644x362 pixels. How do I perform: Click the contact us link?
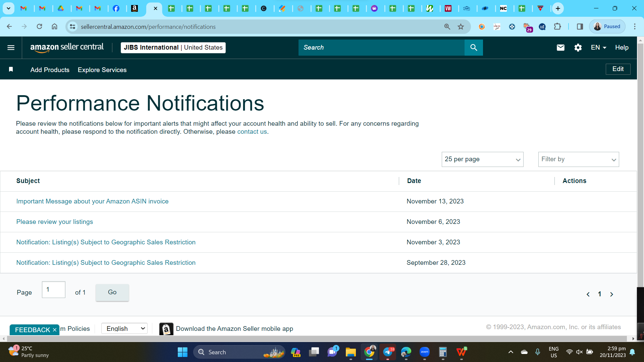pos(252,132)
